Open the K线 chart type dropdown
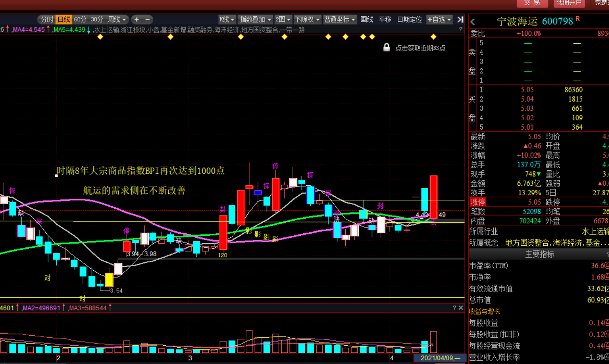The height and width of the screenshot is (364, 609). 227,20
